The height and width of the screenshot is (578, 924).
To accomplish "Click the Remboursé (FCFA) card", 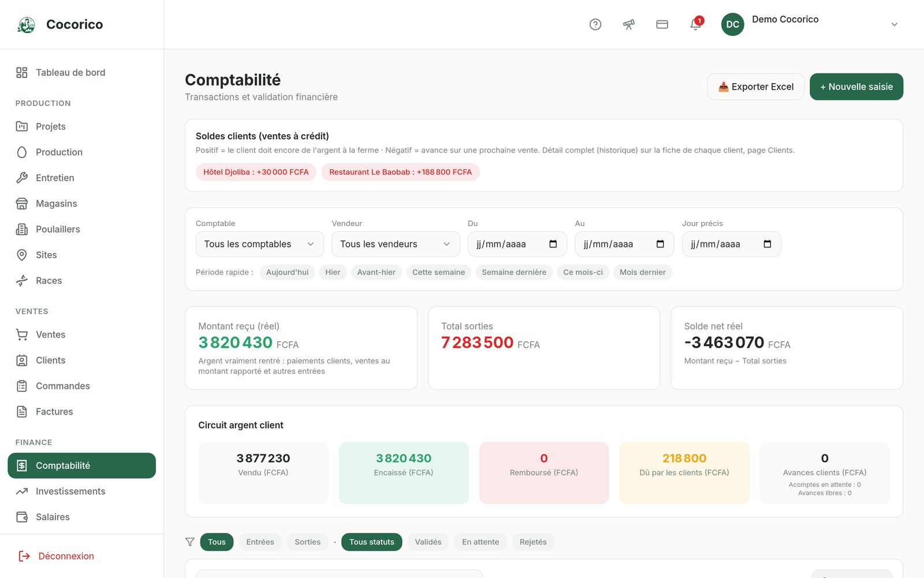I will click(x=544, y=473).
